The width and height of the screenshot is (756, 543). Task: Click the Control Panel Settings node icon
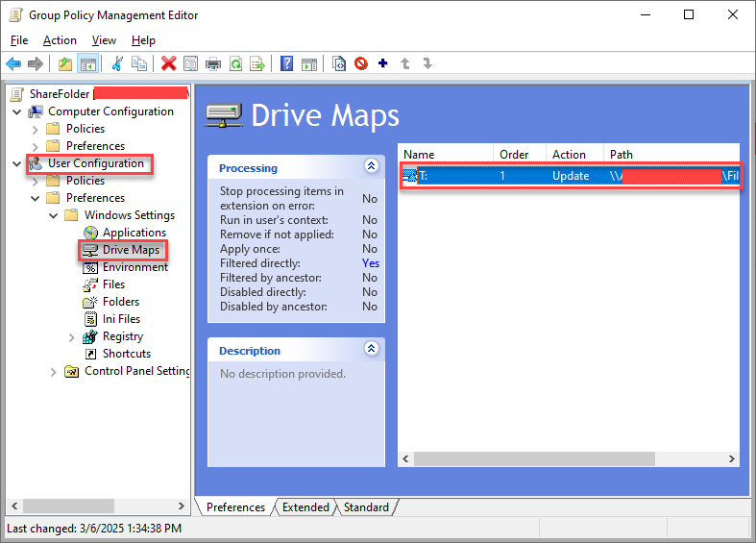tap(72, 371)
